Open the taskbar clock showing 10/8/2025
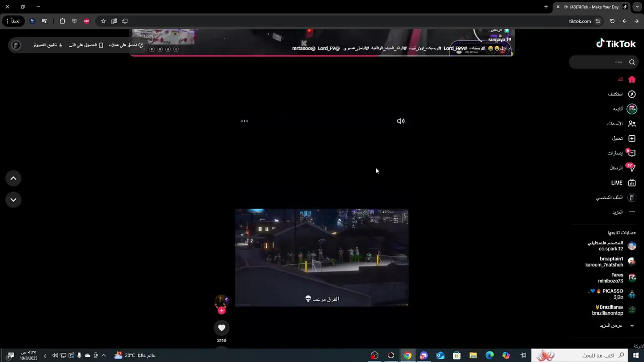644x362 pixels. (x=29, y=355)
